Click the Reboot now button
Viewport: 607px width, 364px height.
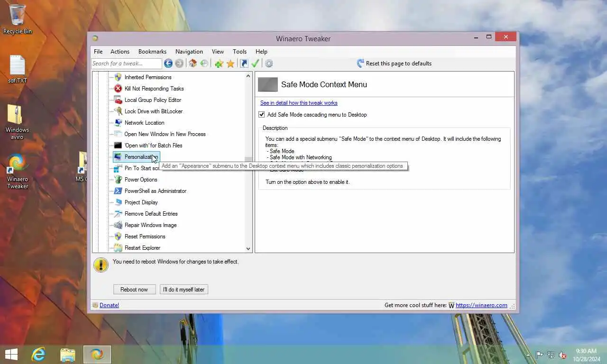[135, 290]
